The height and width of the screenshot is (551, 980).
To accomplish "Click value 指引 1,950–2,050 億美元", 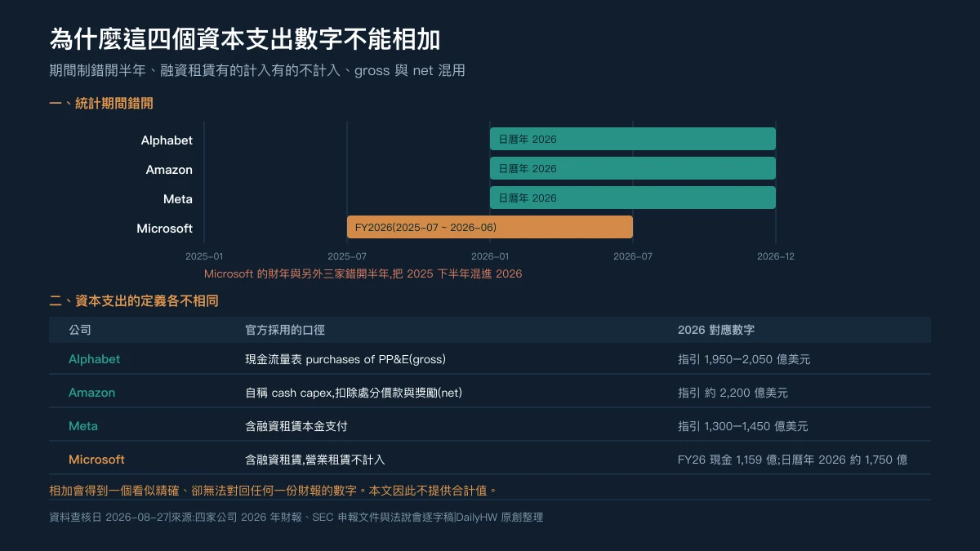I will 744,359.
